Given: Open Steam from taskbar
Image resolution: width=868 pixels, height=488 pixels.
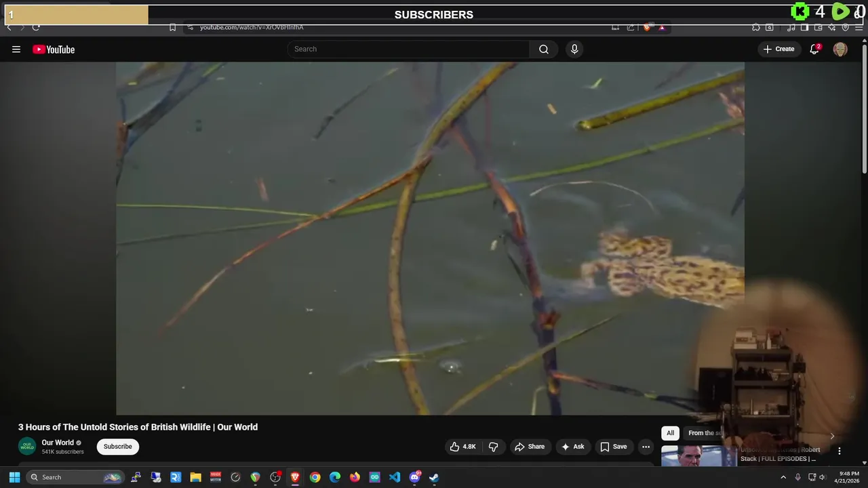Looking at the screenshot, I should coord(434,477).
